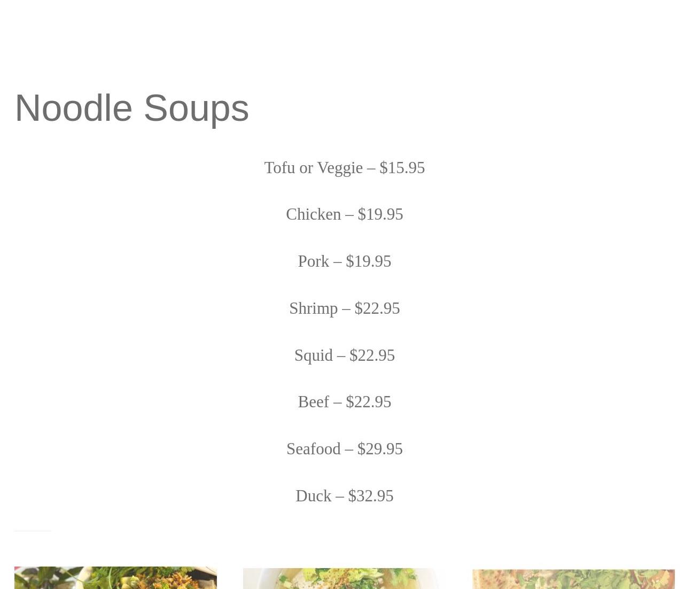Open the middle soup bowl photo
This screenshot has width=700, height=589.
(x=344, y=579)
